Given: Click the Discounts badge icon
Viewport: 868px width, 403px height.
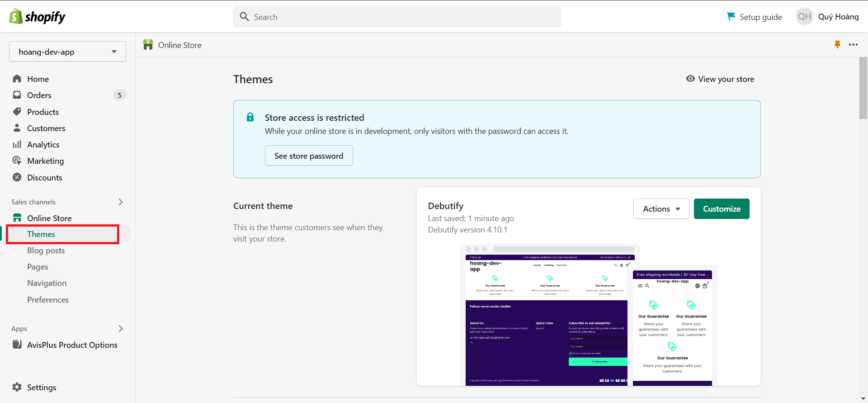Looking at the screenshot, I should click(17, 177).
